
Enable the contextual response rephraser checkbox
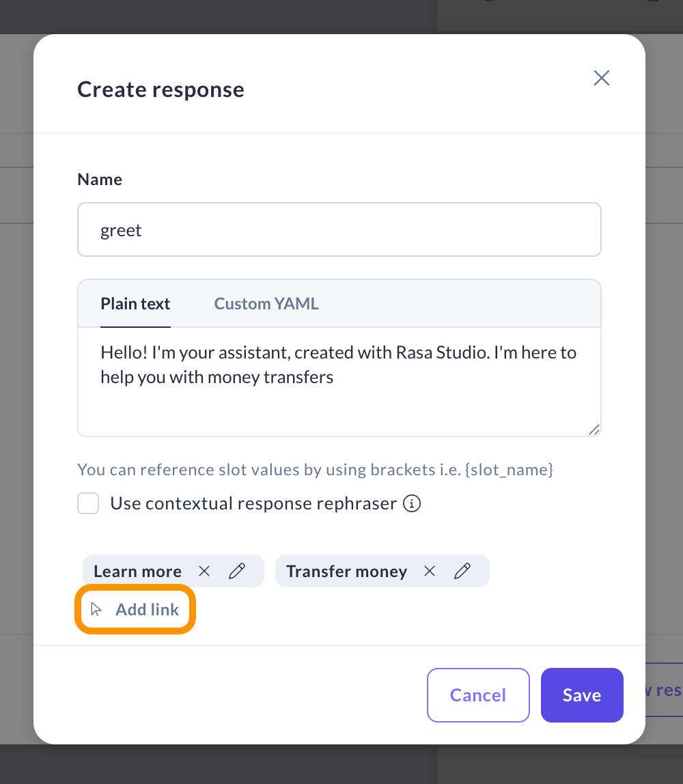(88, 504)
